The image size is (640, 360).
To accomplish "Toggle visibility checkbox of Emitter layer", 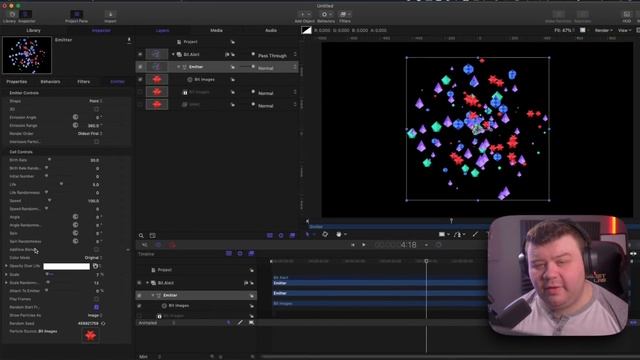I will tap(140, 67).
